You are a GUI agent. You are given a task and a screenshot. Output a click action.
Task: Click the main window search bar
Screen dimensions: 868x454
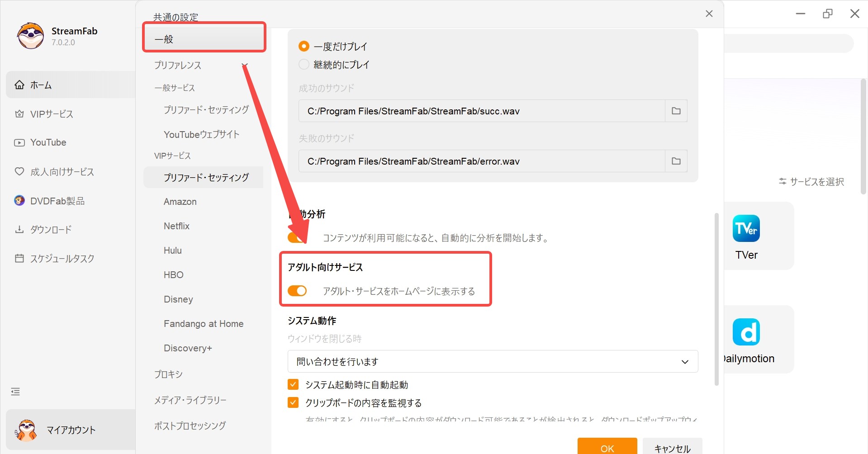[x=789, y=43]
